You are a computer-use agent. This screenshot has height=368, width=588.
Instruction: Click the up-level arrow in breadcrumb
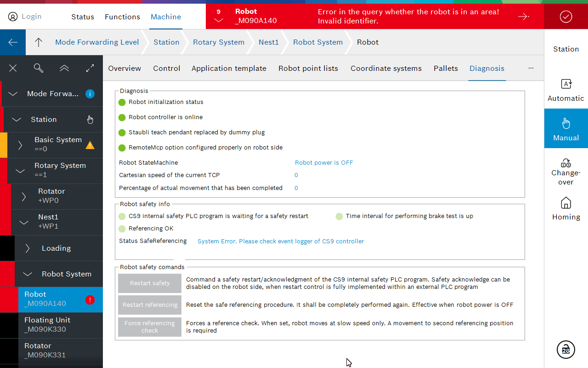point(39,42)
